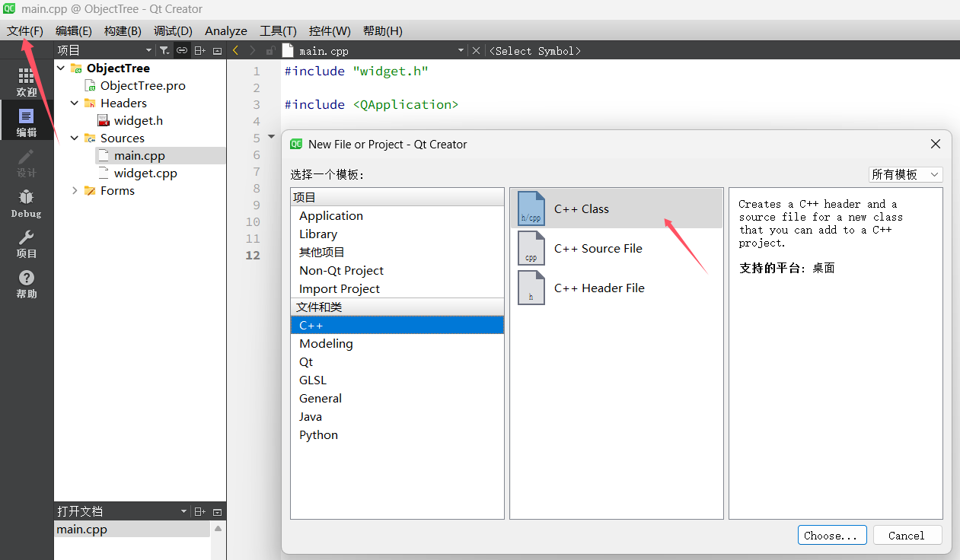Open the 编辑(E) menu
This screenshot has height=560, width=960.
point(74,30)
